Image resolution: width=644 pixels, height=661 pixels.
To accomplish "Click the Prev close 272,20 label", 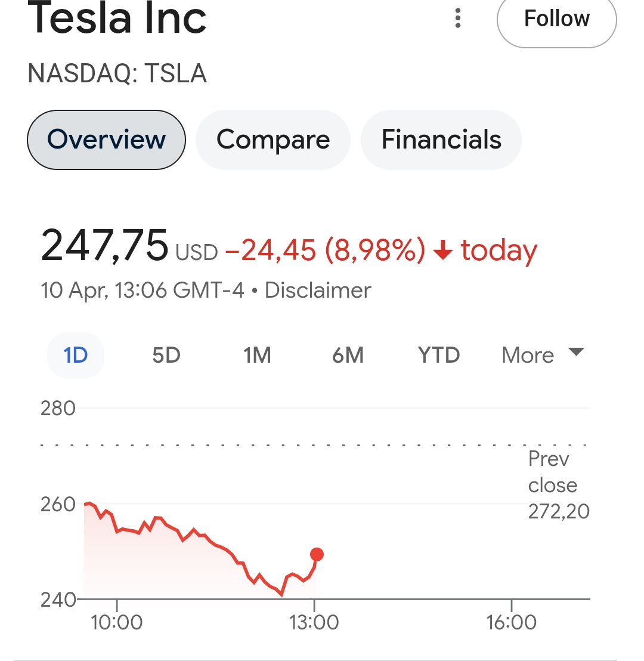I will pyautogui.click(x=558, y=485).
